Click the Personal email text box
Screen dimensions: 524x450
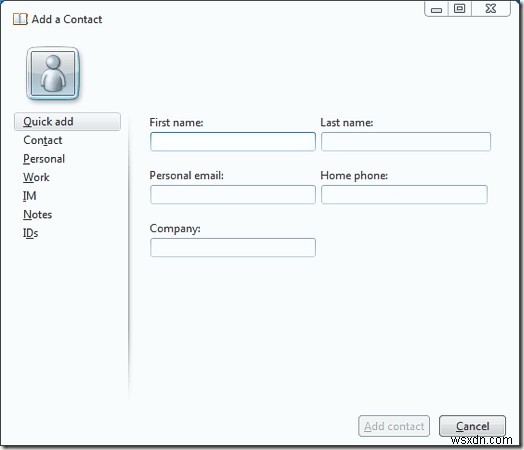pos(233,194)
